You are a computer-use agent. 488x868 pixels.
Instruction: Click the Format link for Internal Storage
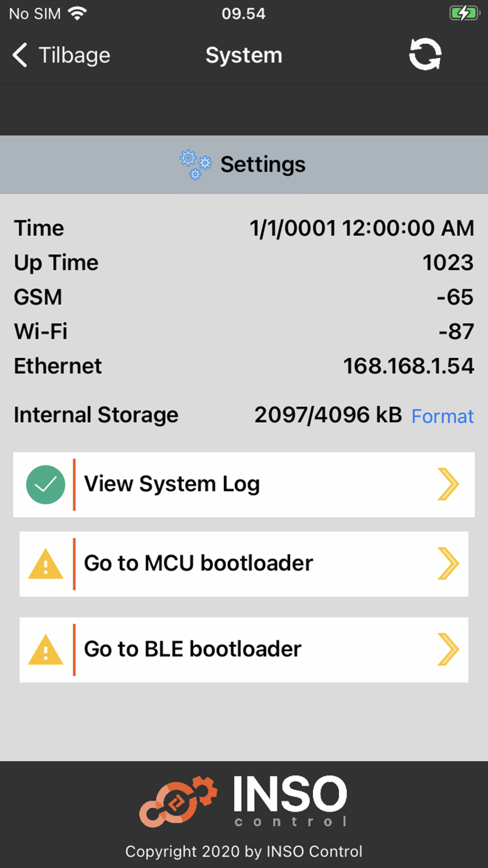tap(443, 416)
